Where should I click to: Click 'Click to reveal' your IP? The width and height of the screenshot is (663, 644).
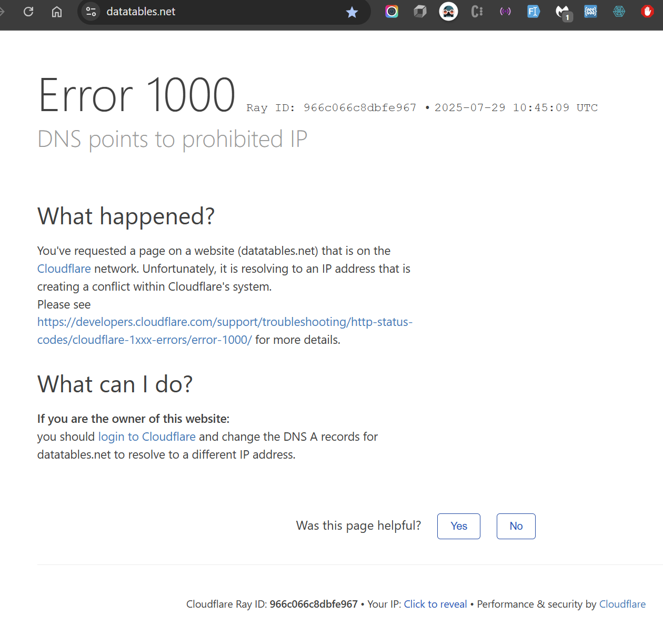[436, 604]
